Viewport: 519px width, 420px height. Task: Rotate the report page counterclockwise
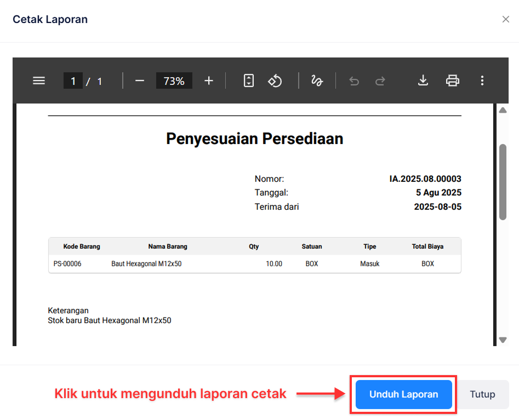(275, 80)
